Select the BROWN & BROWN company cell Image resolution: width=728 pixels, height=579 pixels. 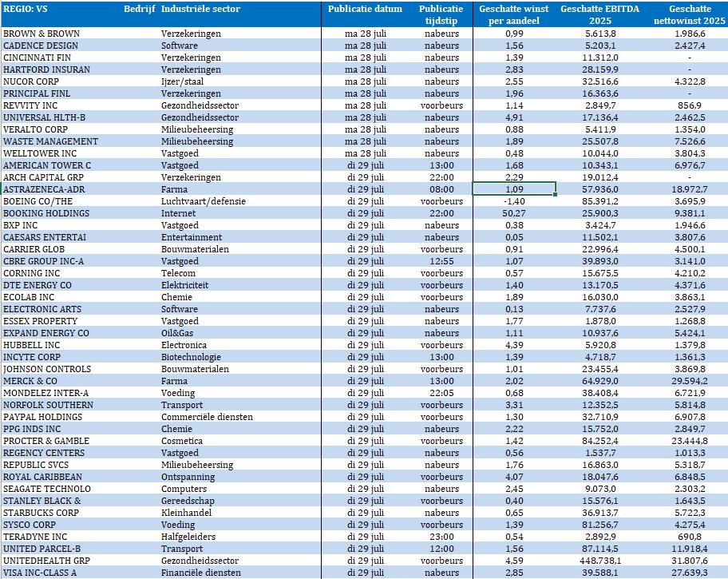[x=42, y=34]
